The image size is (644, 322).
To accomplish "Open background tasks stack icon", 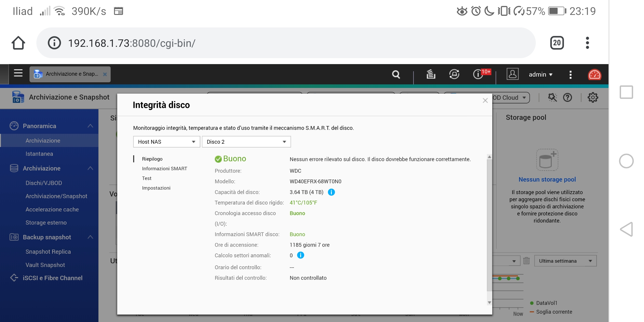I will pos(431,74).
